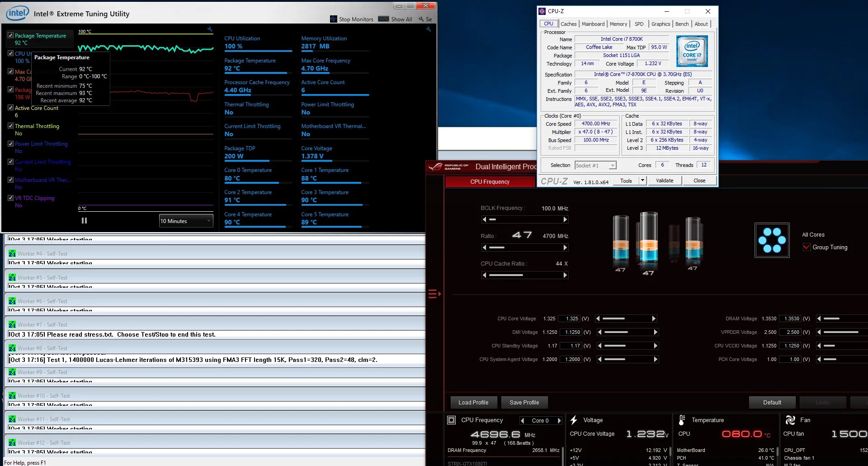Screen dimensions: 868x466
Task: Click the Max Core Frequency 4.70 GHz value
Action: pos(315,68)
